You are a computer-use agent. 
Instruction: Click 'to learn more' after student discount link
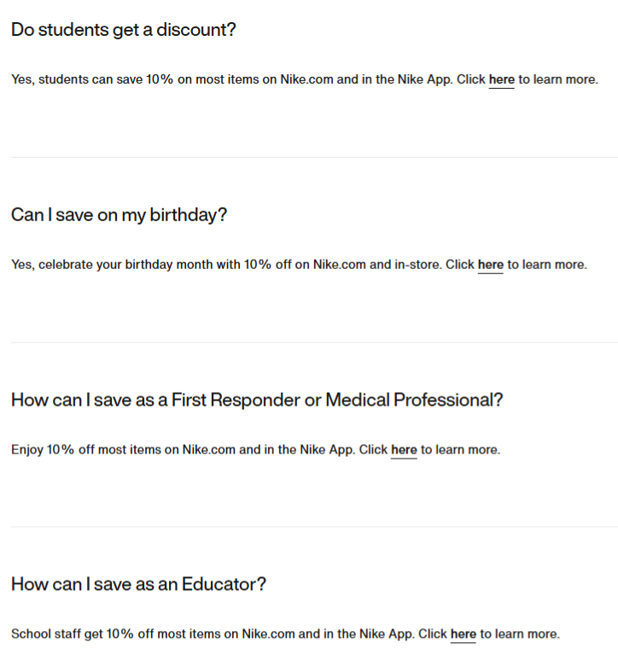557,79
